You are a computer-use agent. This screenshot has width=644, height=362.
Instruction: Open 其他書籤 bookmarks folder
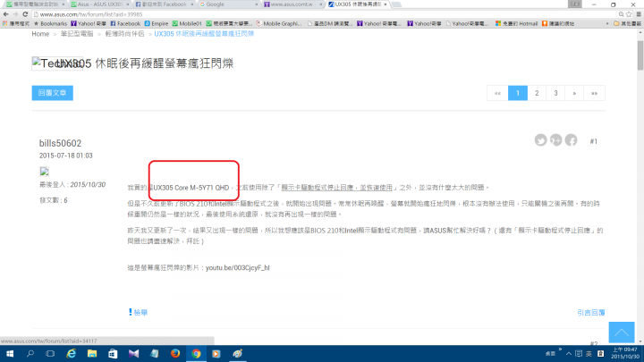coord(627,24)
